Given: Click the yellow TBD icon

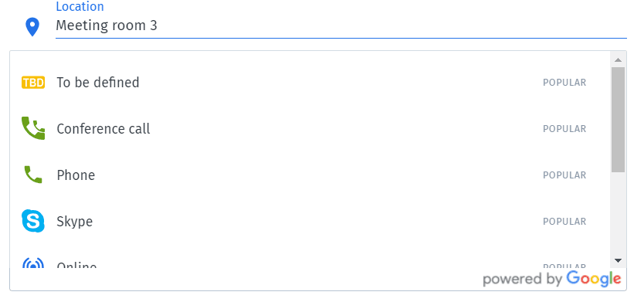Looking at the screenshot, I should 33,83.
